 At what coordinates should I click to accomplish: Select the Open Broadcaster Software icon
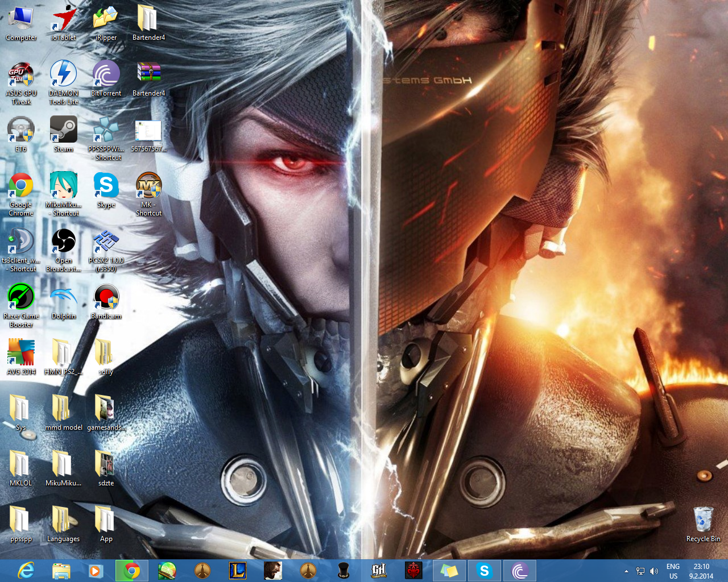point(64,250)
